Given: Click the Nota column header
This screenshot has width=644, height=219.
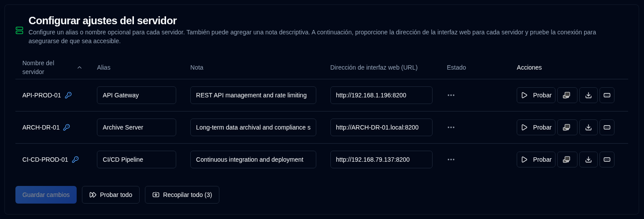Looking at the screenshot, I should click(x=197, y=67).
